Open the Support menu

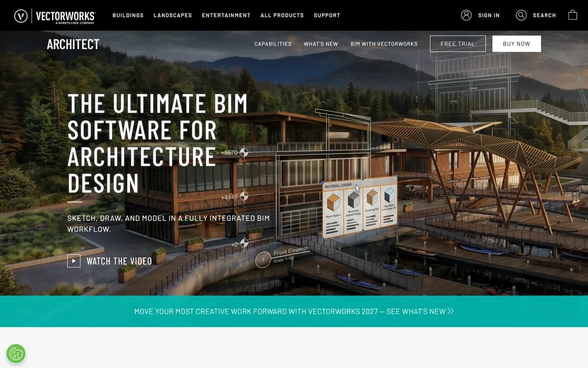327,15
